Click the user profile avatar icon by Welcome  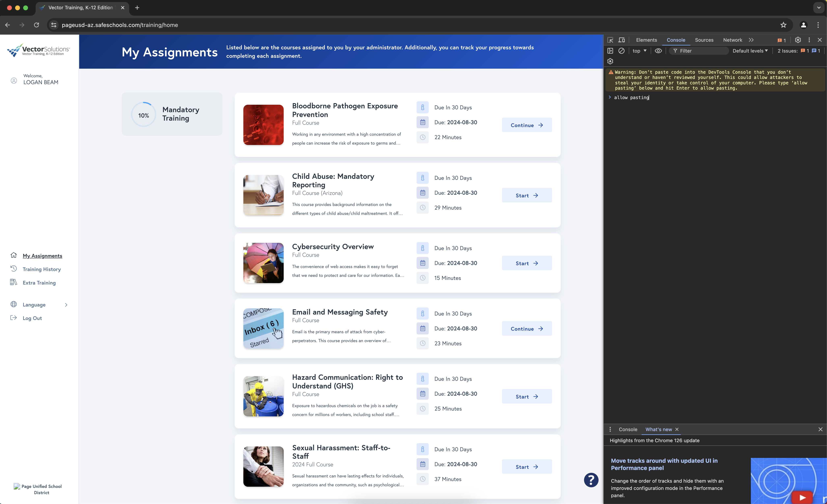14,81
